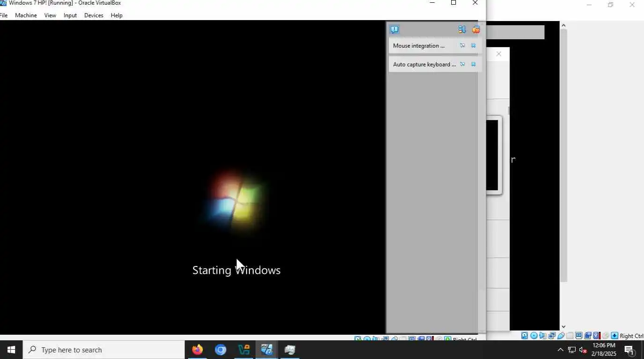Click the up arrow of background window scrollbar
Image resolution: width=644 pixels, height=359 pixels.
click(x=563, y=25)
